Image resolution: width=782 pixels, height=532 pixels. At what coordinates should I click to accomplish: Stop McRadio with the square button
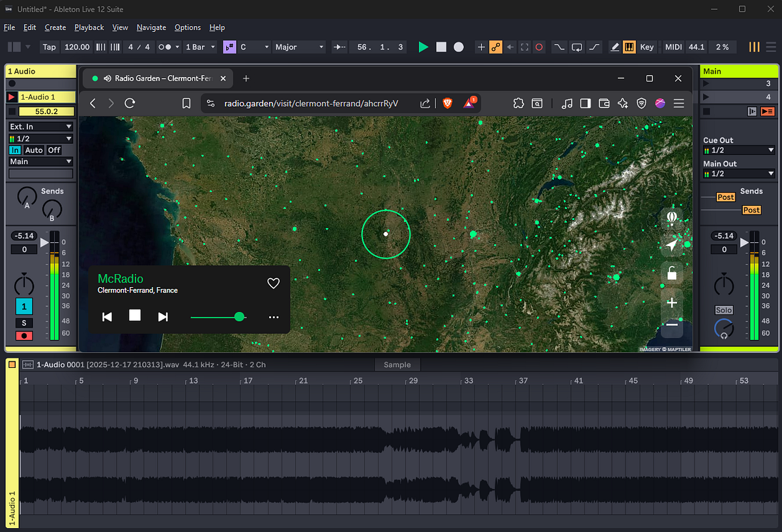[x=135, y=315]
